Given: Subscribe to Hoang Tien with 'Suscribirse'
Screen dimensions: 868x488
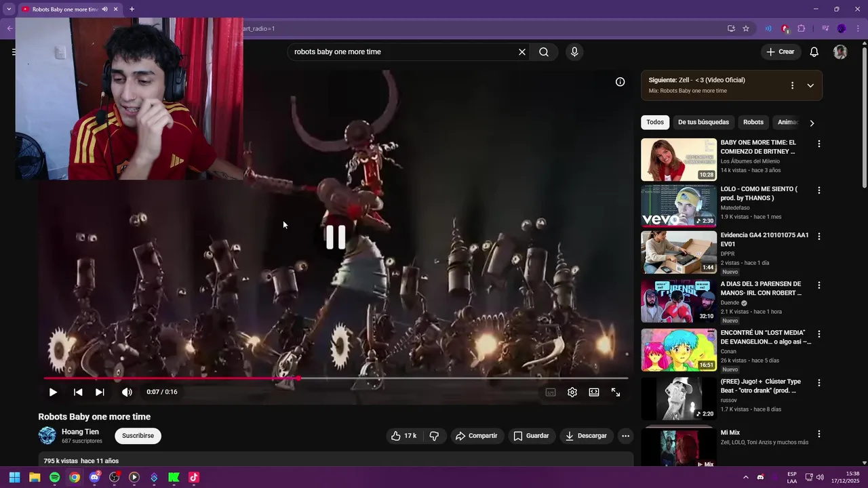Looking at the screenshot, I should click(x=138, y=436).
